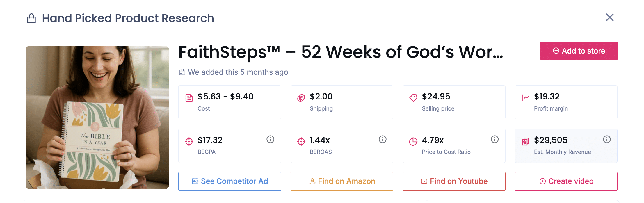Click the Shipping coins icon
The width and height of the screenshot is (644, 203).
[301, 98]
